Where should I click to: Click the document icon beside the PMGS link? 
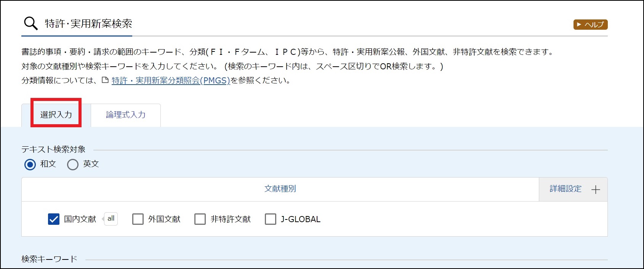105,80
